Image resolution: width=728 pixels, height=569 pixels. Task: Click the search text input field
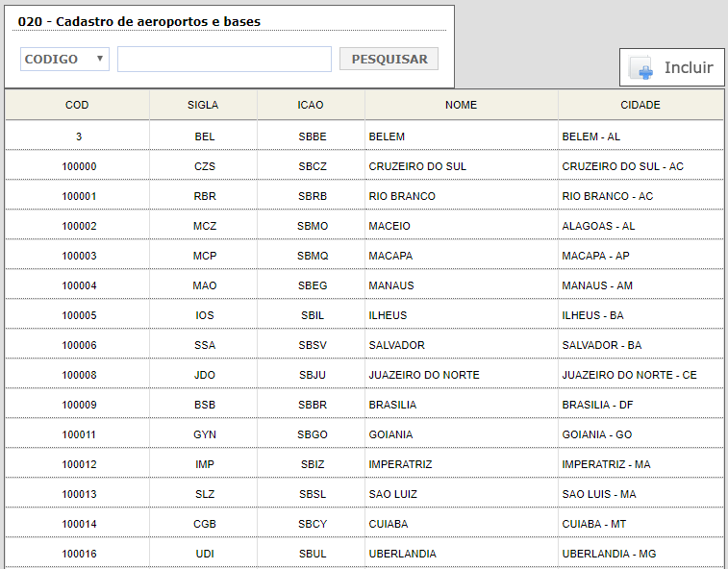coord(224,60)
